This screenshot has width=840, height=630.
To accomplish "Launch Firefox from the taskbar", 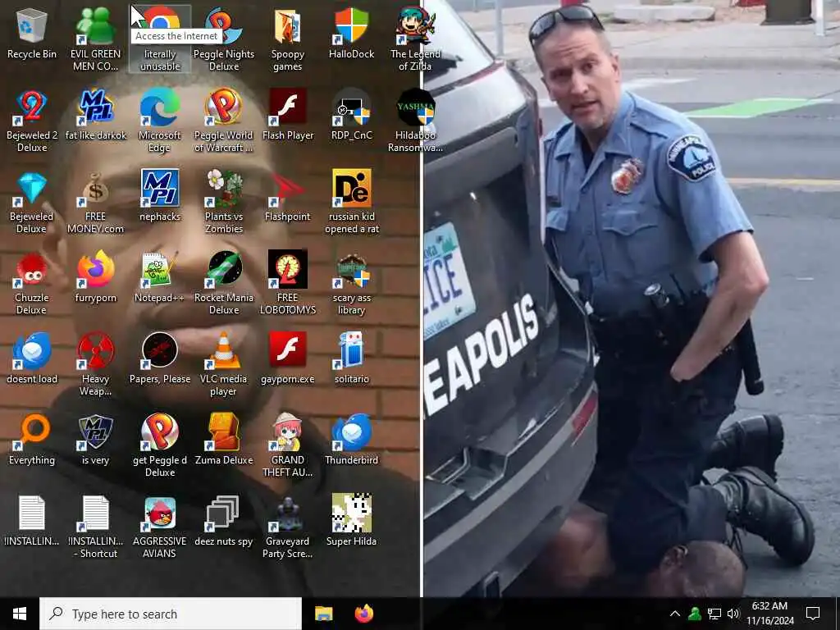I will [x=364, y=614].
